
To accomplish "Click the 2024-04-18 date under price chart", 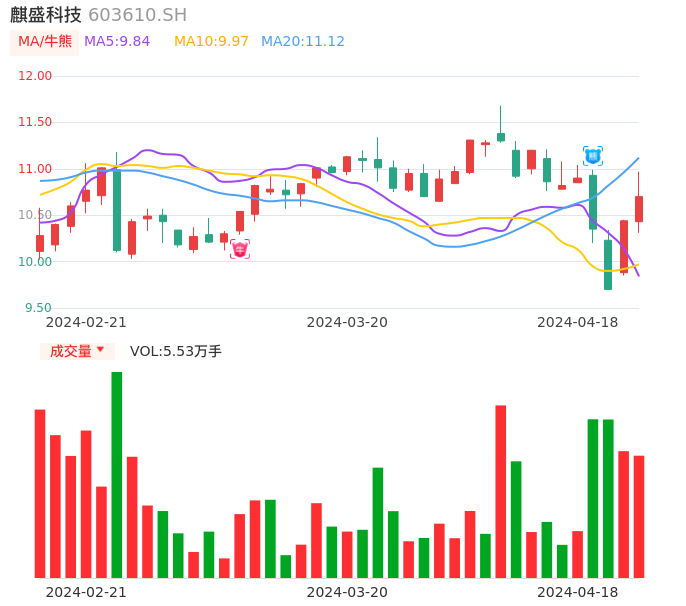I will [x=578, y=322].
